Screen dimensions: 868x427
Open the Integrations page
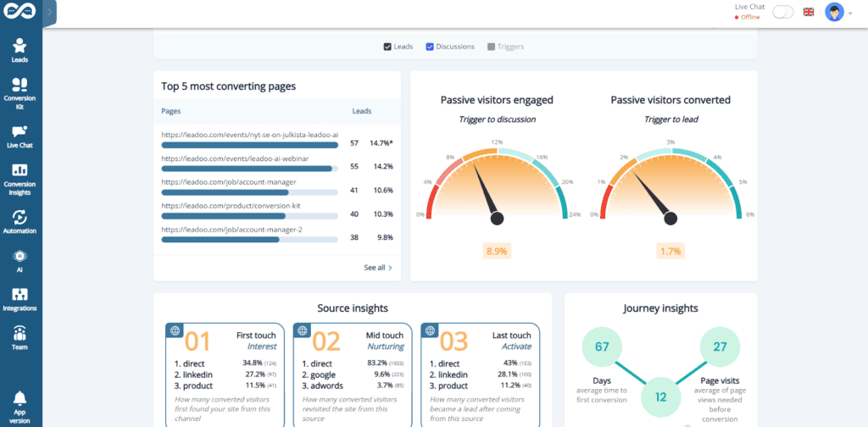click(19, 299)
